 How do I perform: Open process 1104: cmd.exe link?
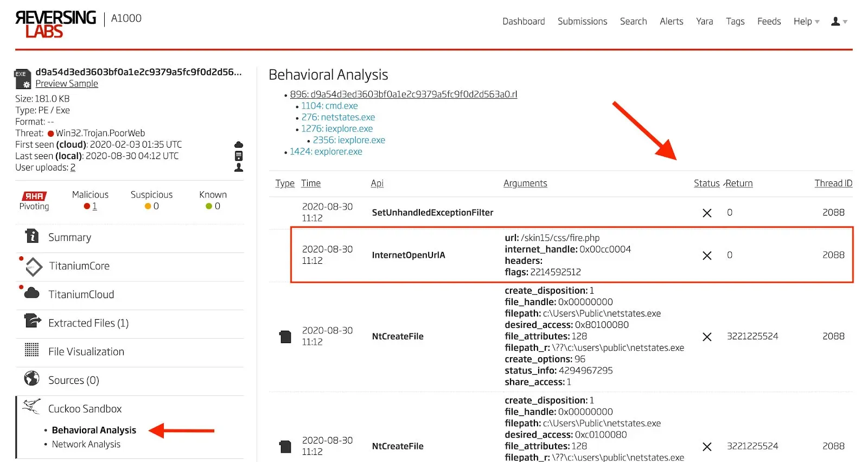329,106
